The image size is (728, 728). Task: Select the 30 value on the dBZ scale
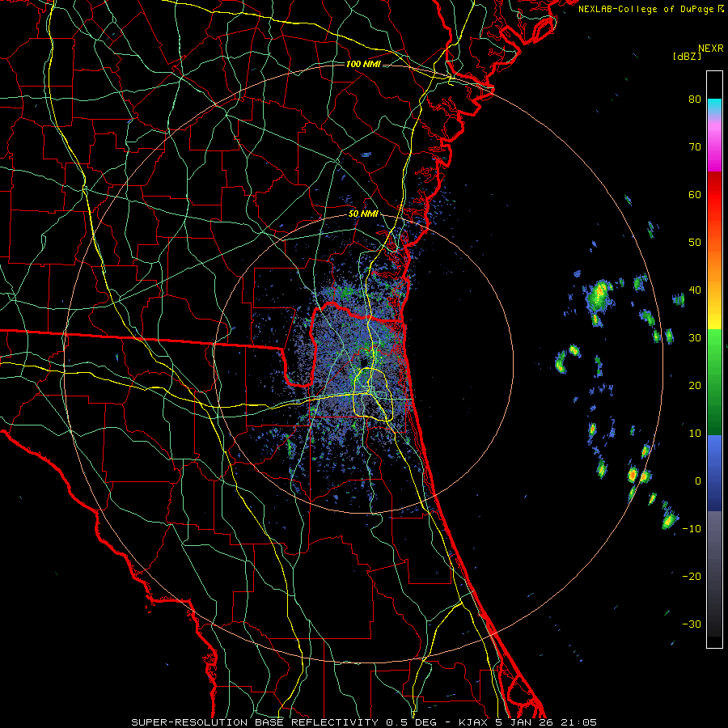coord(695,338)
